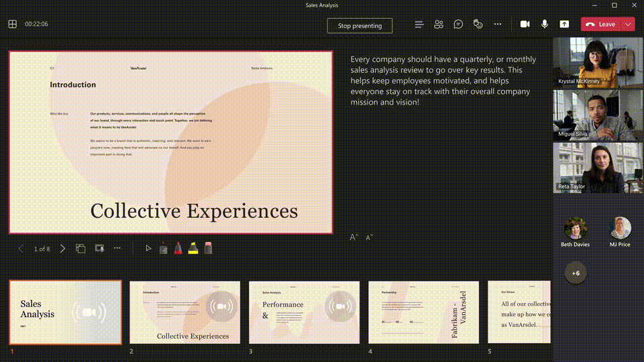This screenshot has height=362, width=644.
Task: Stop presenting the slideshow
Action: 360,26
